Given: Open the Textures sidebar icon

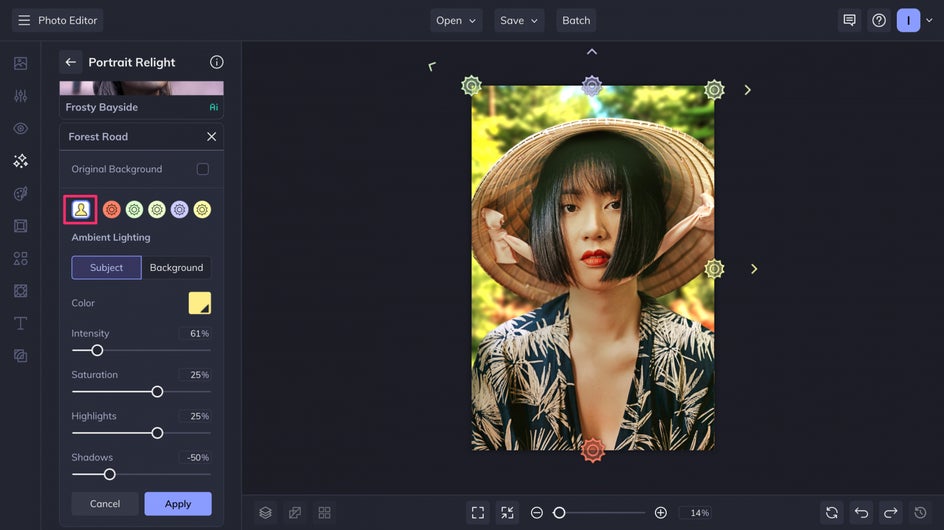Looking at the screenshot, I should tap(20, 291).
